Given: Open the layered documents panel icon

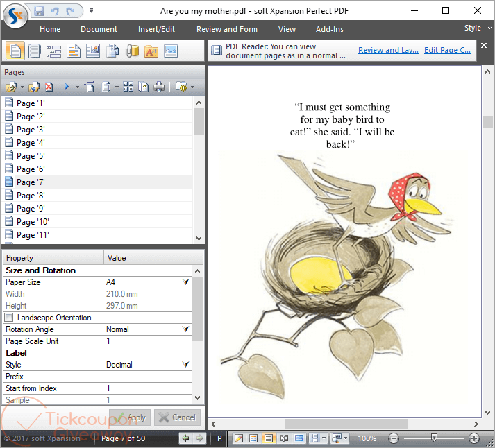Looking at the screenshot, I should click(112, 51).
